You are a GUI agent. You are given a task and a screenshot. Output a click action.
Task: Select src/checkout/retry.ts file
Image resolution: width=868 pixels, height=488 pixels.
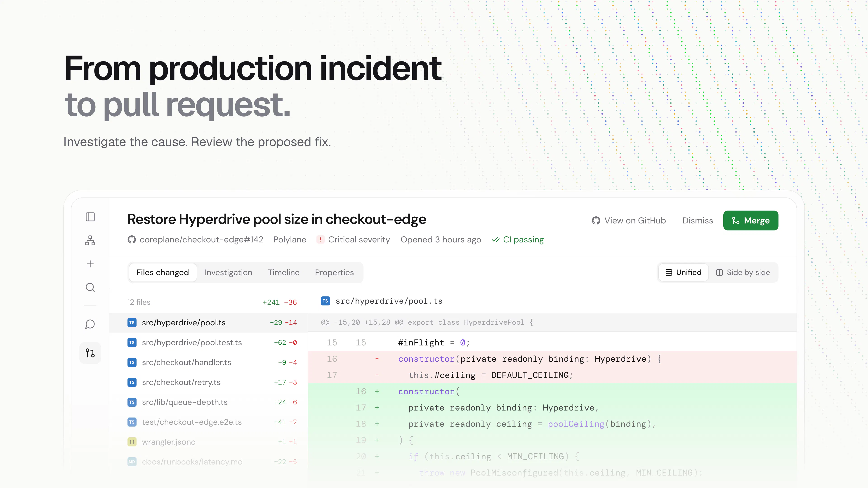click(209, 382)
